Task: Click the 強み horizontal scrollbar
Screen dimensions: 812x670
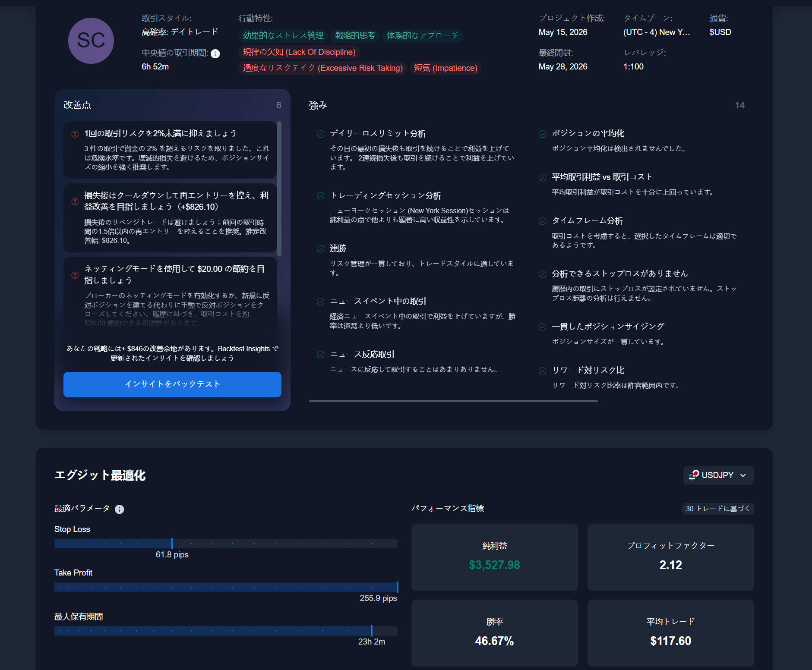Action: pos(453,401)
